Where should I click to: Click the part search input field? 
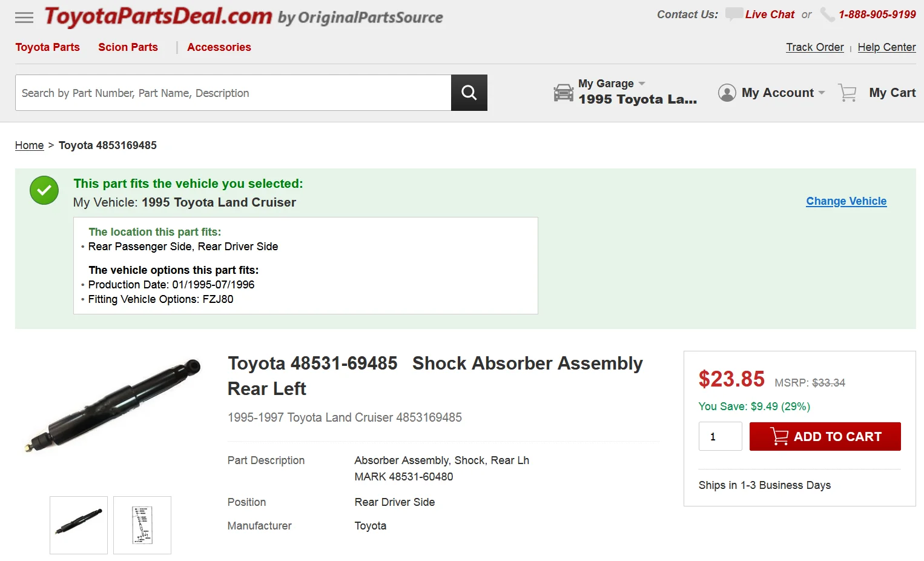(233, 93)
